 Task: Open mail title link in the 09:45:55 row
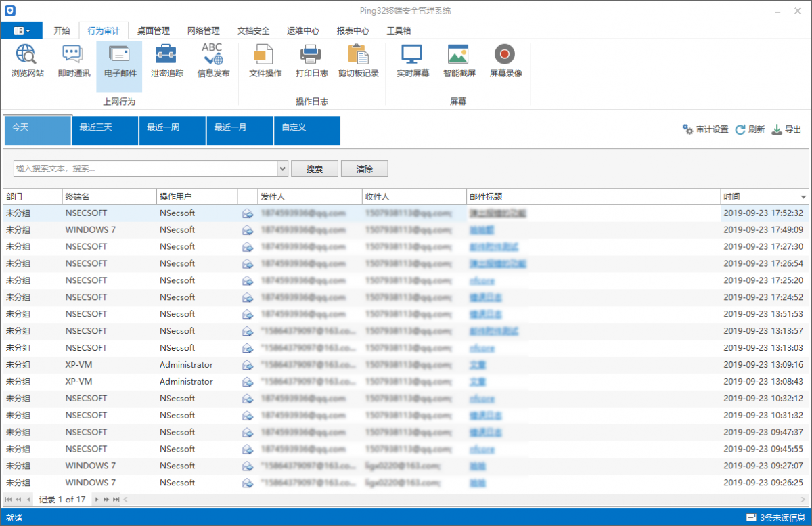[482, 449]
